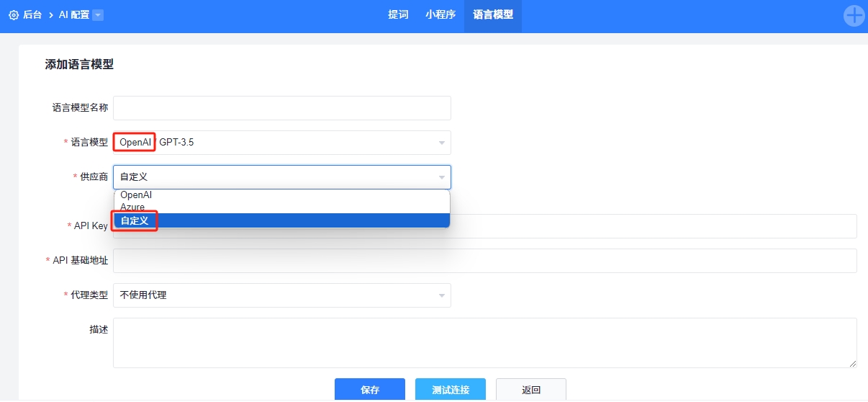The height and width of the screenshot is (402, 868).
Task: Open the AI 配置 dropdown arrow in breadcrumb
Action: 98,14
